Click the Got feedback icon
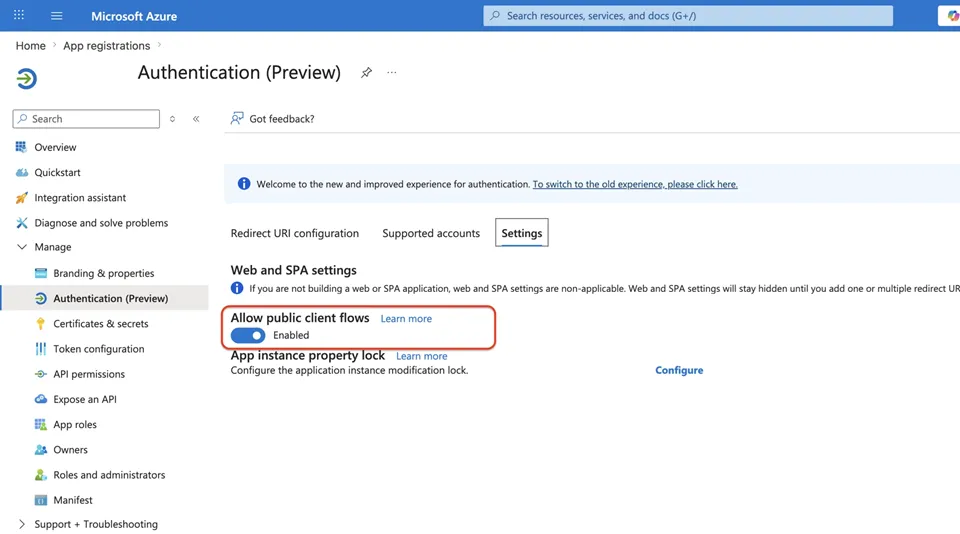 (237, 118)
